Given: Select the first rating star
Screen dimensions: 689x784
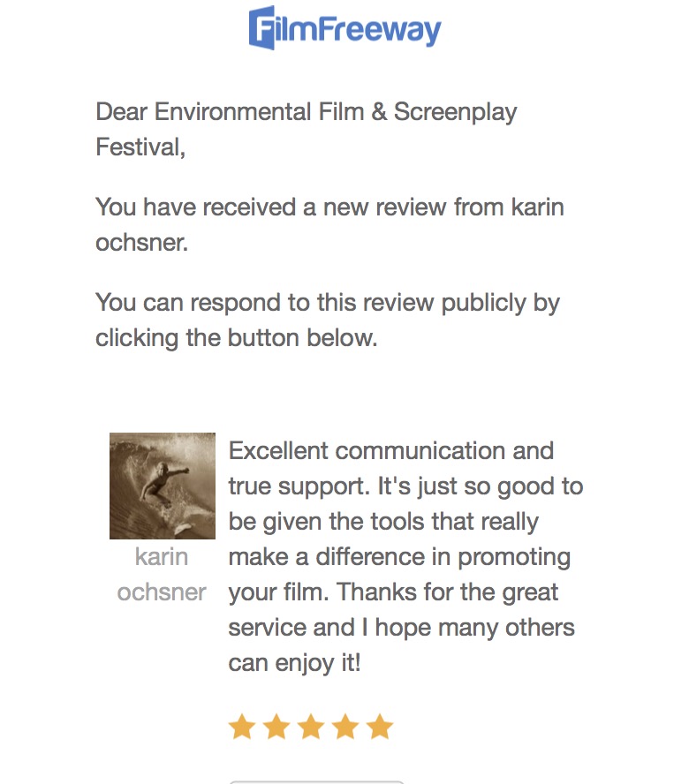Looking at the screenshot, I should (242, 727).
